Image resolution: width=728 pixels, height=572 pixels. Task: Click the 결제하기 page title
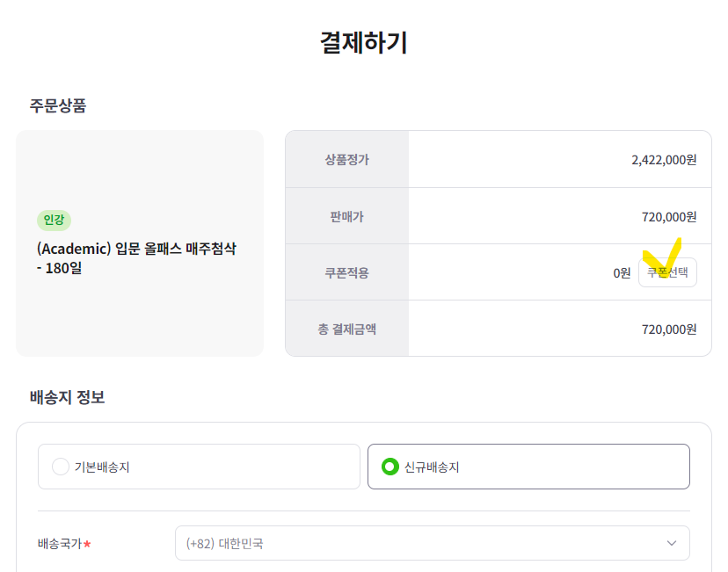pos(364,42)
